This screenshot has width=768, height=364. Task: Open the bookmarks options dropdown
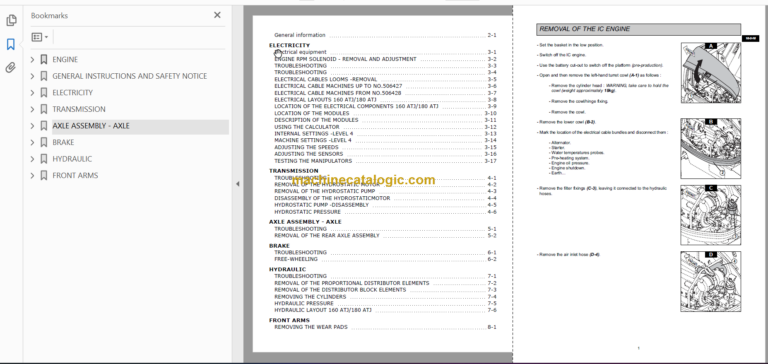pos(40,37)
